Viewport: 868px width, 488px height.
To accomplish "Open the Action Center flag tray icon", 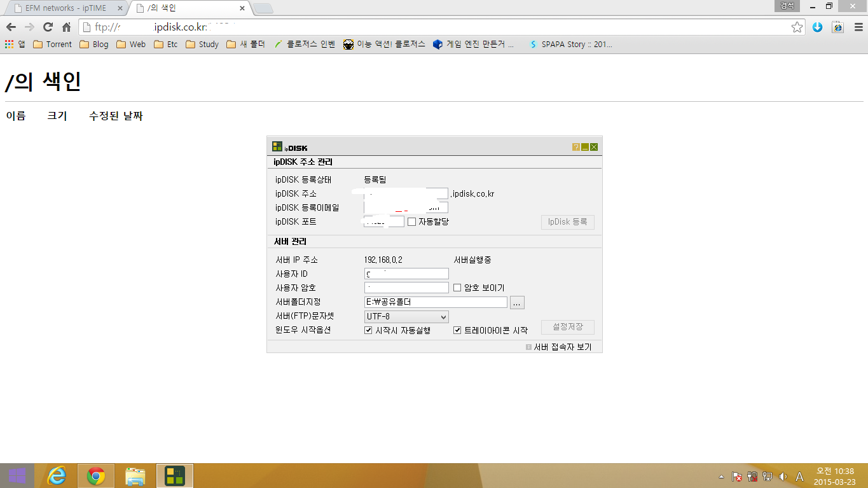I will coord(737,477).
